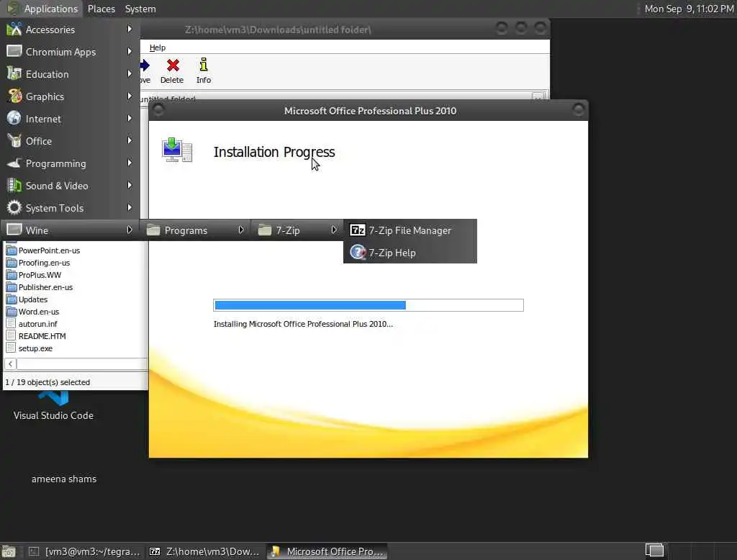Click the Office installer computer icon
Viewport: 737px width, 560px height.
point(177,150)
